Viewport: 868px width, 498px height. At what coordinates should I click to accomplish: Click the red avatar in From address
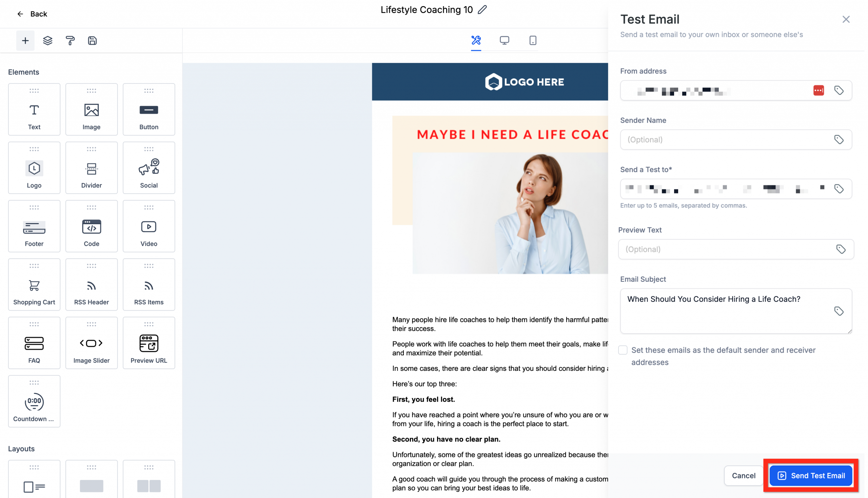[x=818, y=90]
